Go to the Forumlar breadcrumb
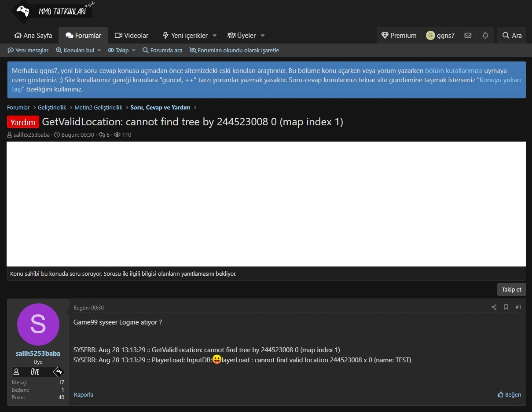Viewport: 532px width, 412px height. pyautogui.click(x=18, y=107)
